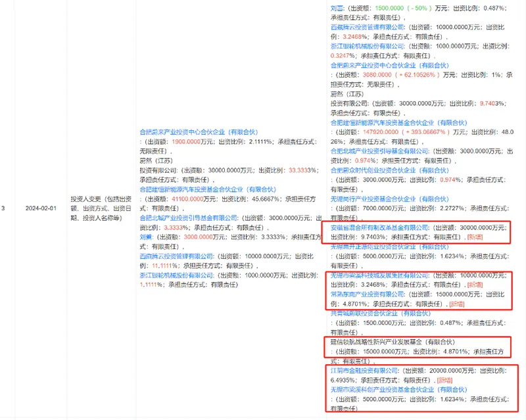Viewport: 526px width, 420px height.
Task: Open 西藏腾云投资管理有限公司 link with 11.1111% ratio
Action: 176,256
